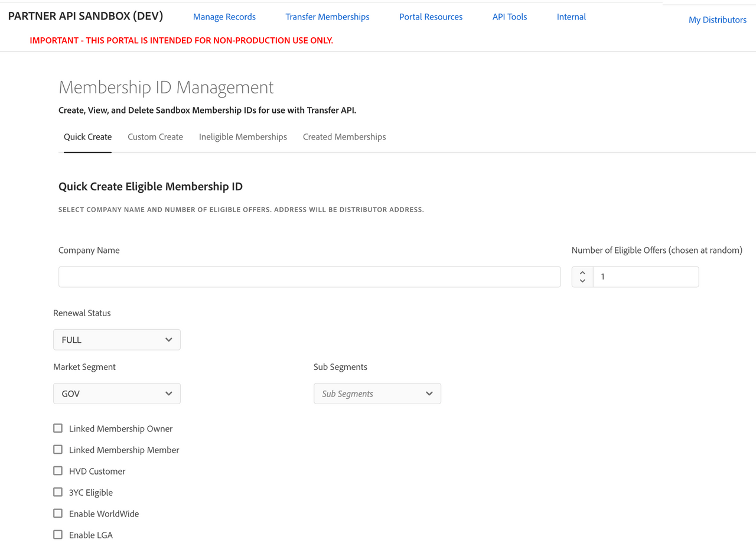Open the Manage Records menu

coord(224,17)
